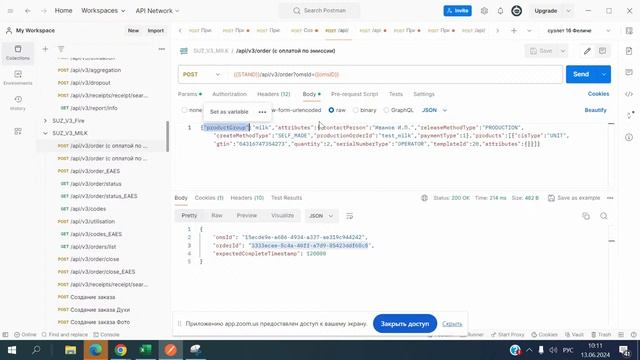
Task: Click the Import button
Action: (156, 31)
